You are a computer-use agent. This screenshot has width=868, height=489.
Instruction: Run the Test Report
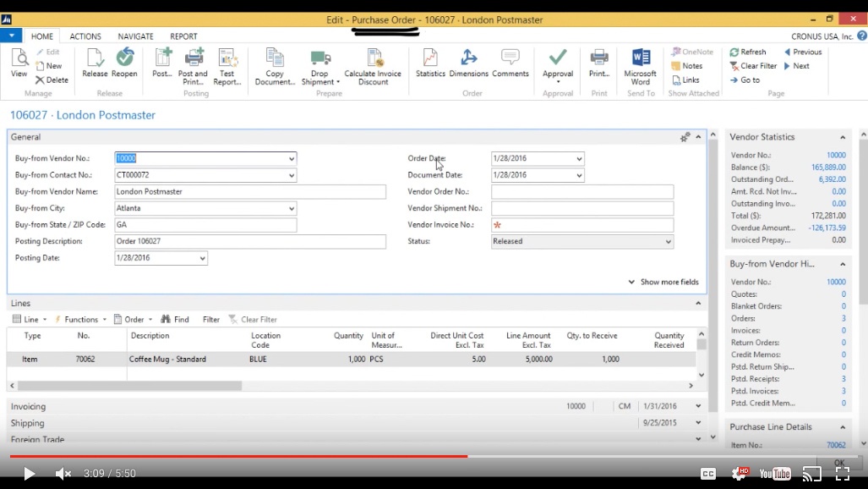point(227,67)
